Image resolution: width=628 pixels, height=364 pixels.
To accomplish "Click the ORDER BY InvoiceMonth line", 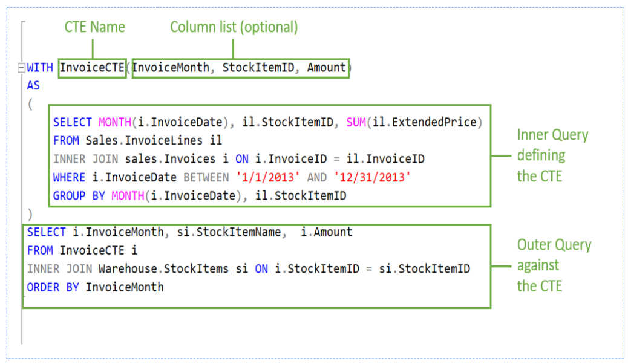I will pyautogui.click(x=95, y=287).
